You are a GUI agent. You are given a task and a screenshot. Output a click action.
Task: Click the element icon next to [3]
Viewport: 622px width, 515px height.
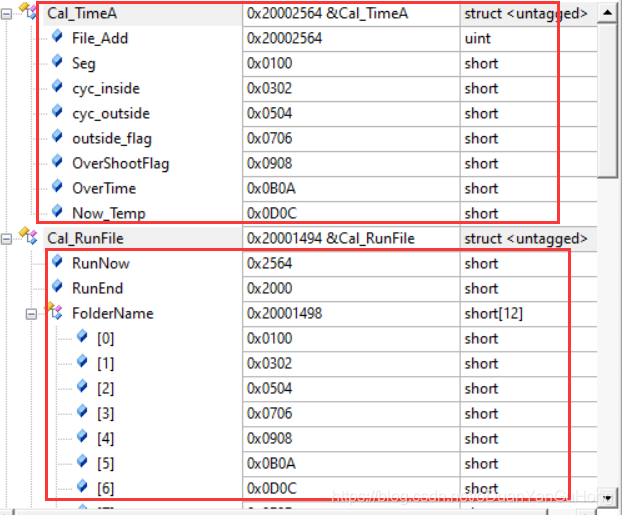(82, 411)
